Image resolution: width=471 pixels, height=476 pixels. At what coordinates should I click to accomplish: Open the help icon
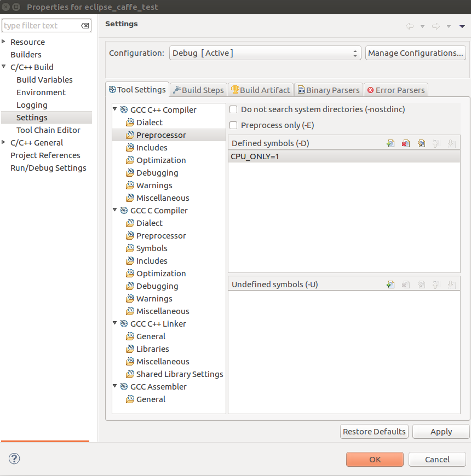[x=14, y=458]
